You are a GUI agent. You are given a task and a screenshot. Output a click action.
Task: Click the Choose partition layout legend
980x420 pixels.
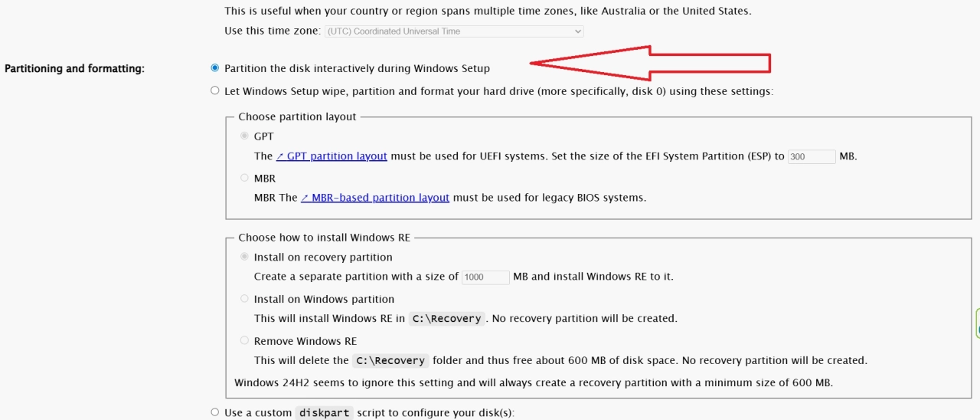click(x=297, y=117)
